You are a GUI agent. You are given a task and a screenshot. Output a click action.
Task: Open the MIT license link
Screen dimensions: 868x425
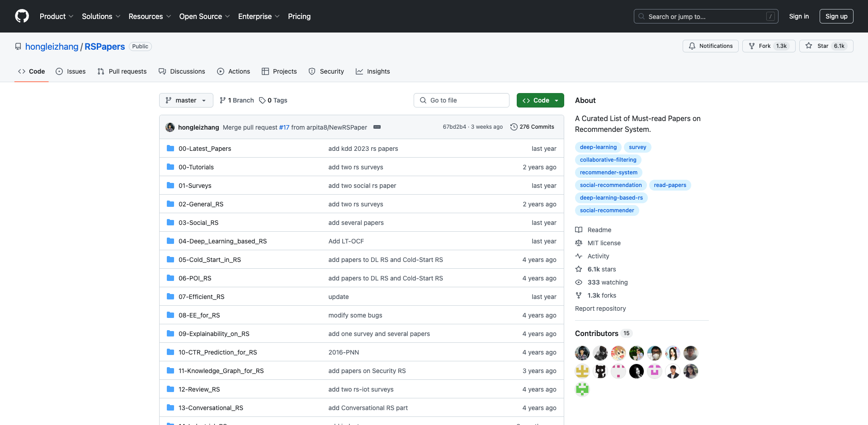pos(598,243)
